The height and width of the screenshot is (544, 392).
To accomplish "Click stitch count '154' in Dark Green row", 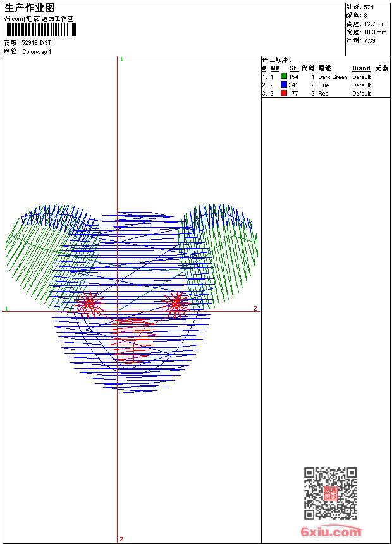I will [293, 77].
